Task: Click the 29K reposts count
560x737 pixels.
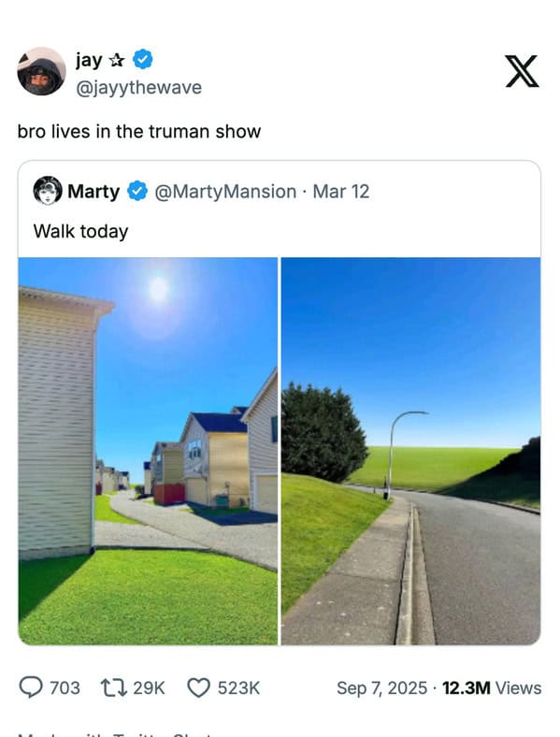Action: (x=149, y=688)
